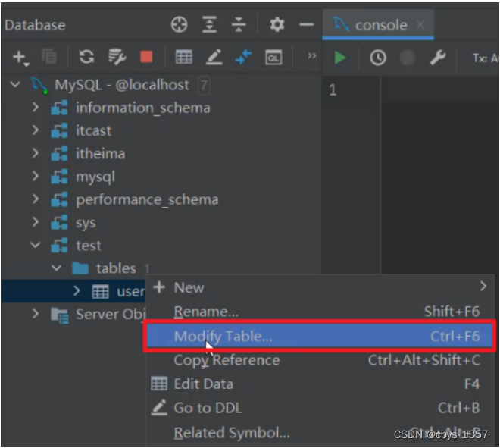Image resolution: width=500 pixels, height=448 pixels.
Task: Select Modify Table... from context menu
Action: [223, 337]
